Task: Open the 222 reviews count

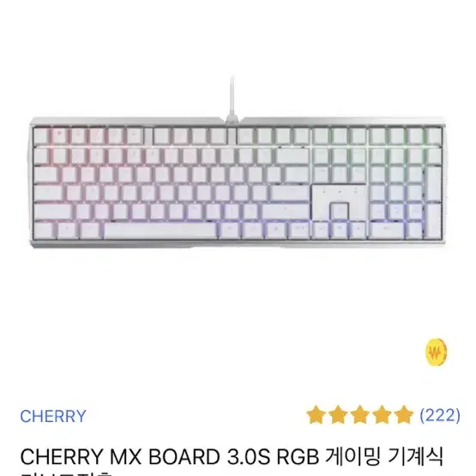Action: coord(440,415)
